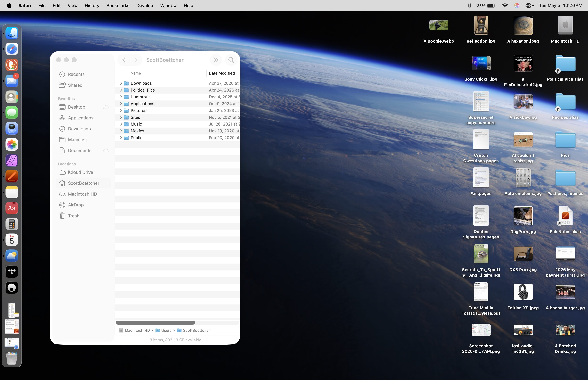Click the menu bar date and time

[561, 5]
